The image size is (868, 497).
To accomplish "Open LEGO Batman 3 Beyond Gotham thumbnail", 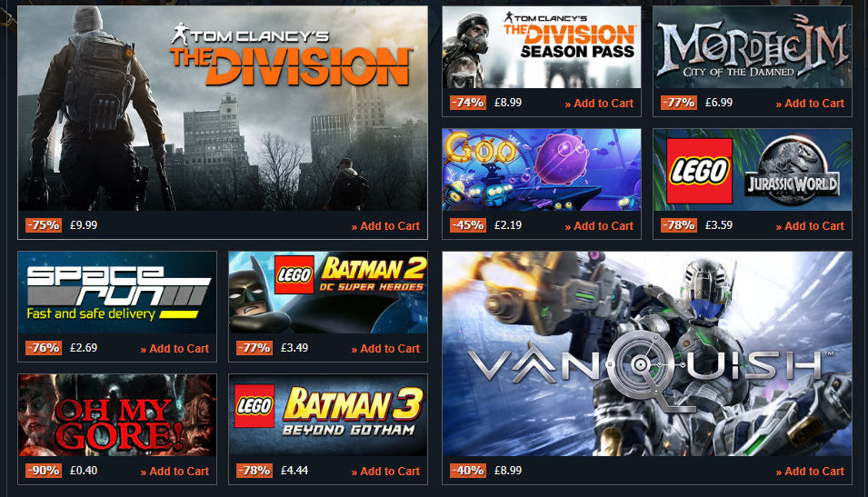I will pos(328,415).
